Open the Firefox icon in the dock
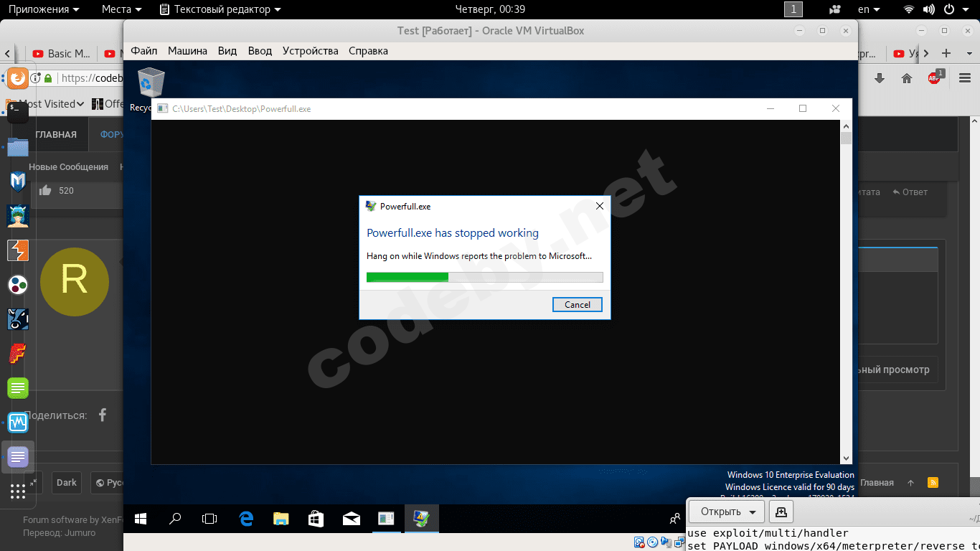980x551 pixels. pyautogui.click(x=18, y=78)
